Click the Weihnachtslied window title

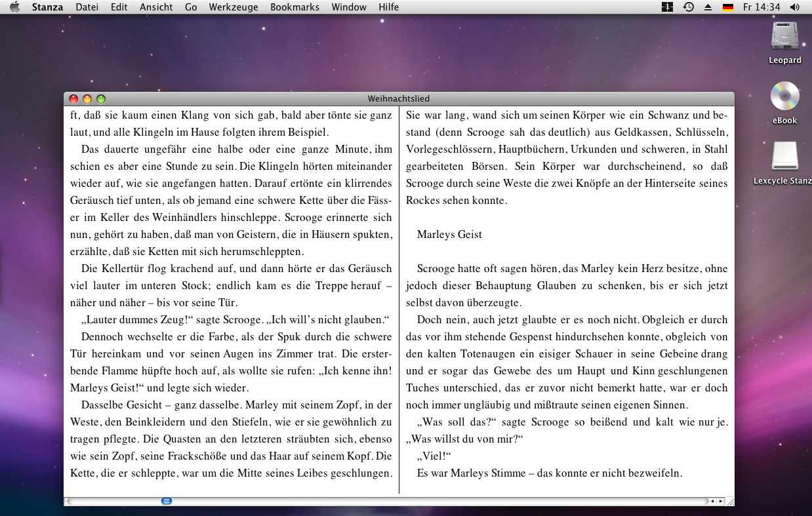click(x=399, y=99)
